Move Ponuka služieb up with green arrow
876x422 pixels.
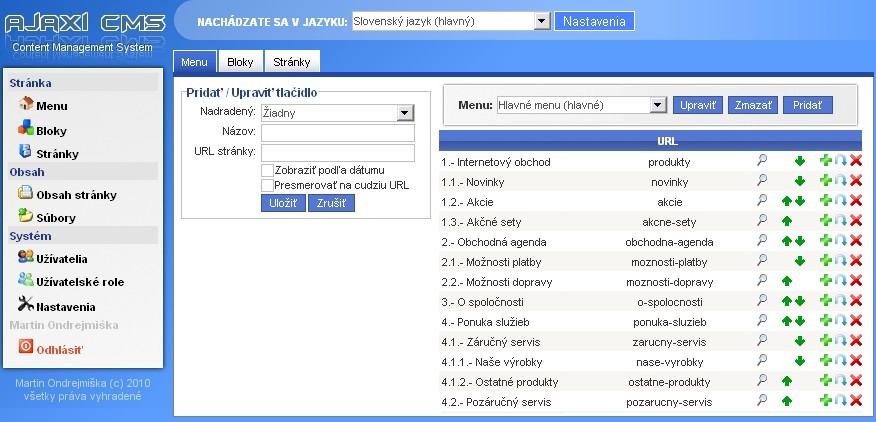pyautogui.click(x=787, y=321)
